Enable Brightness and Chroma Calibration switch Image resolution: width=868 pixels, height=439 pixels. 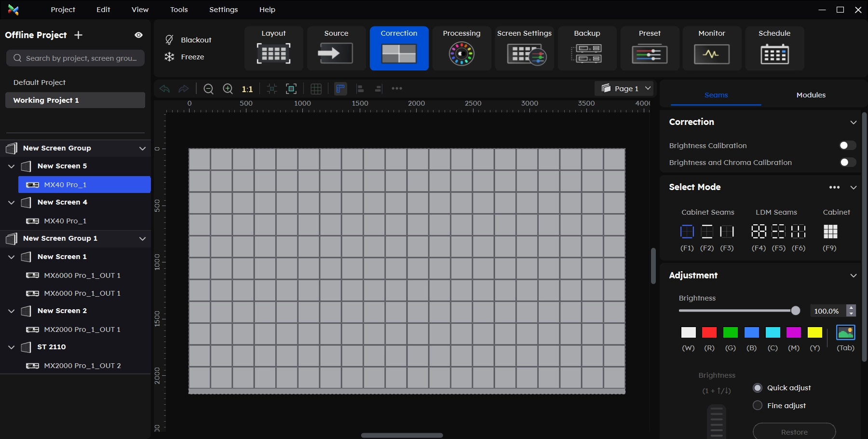tap(847, 163)
